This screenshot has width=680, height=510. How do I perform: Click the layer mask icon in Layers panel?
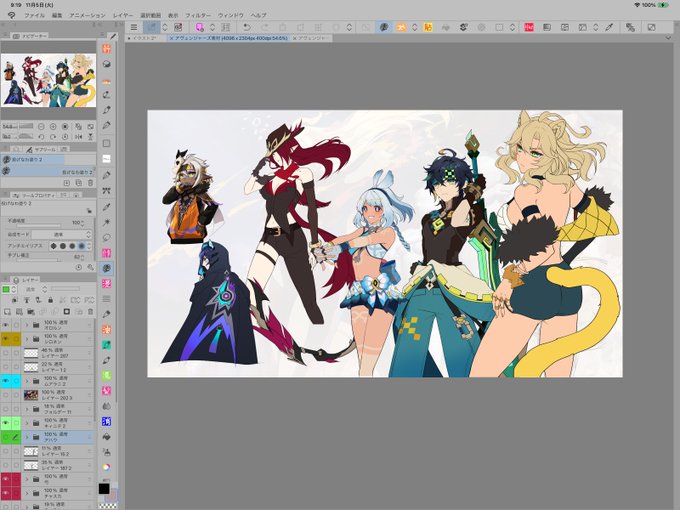[x=66, y=311]
